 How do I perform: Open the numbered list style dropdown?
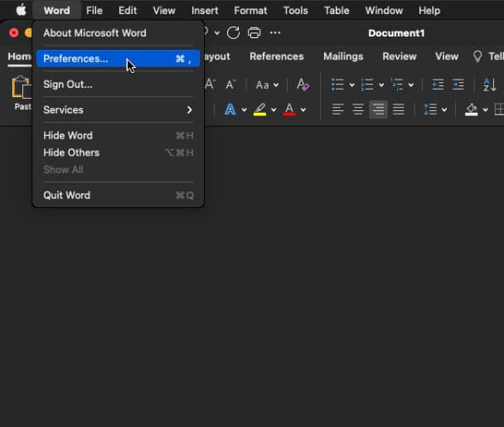381,85
